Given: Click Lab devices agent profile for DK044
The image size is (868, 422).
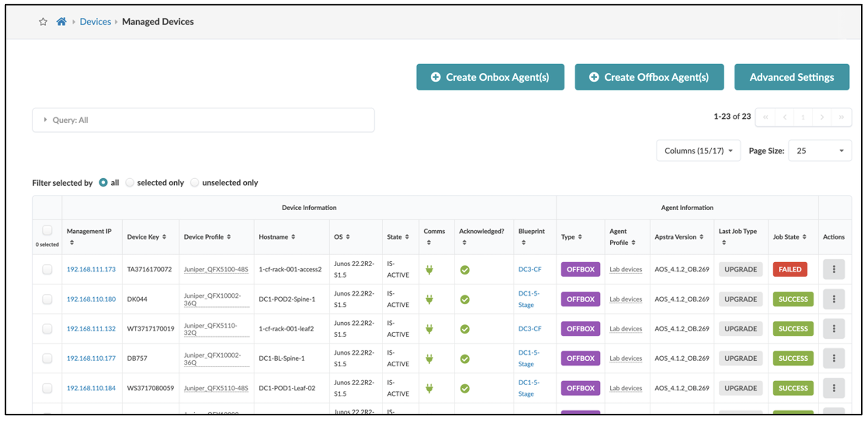Looking at the screenshot, I should [x=626, y=299].
